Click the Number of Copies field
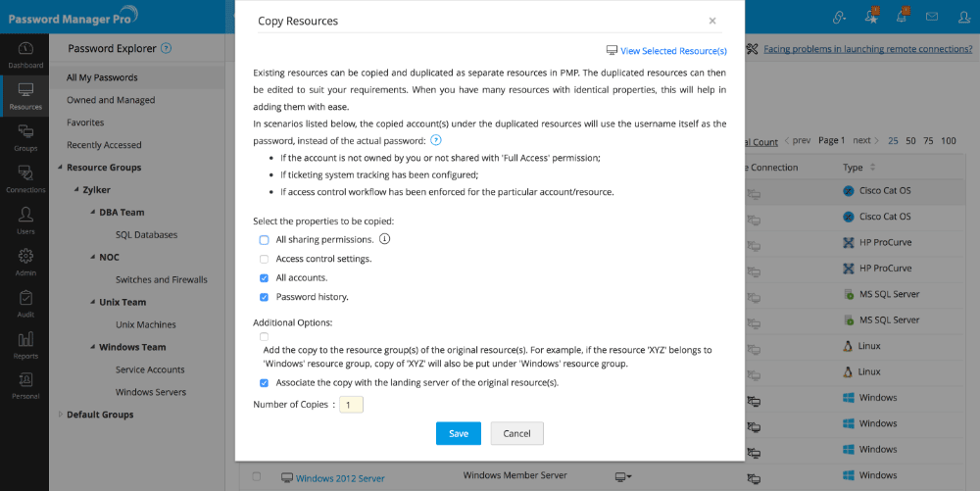 tap(351, 404)
